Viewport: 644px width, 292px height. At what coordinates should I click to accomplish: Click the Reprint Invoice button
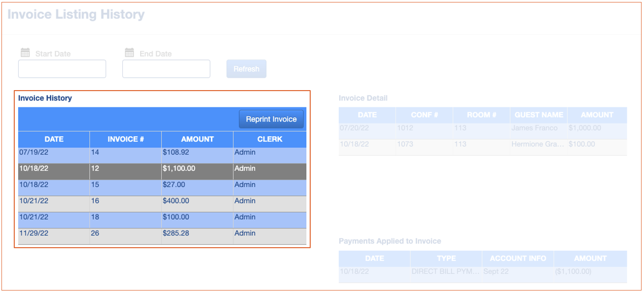click(x=271, y=119)
